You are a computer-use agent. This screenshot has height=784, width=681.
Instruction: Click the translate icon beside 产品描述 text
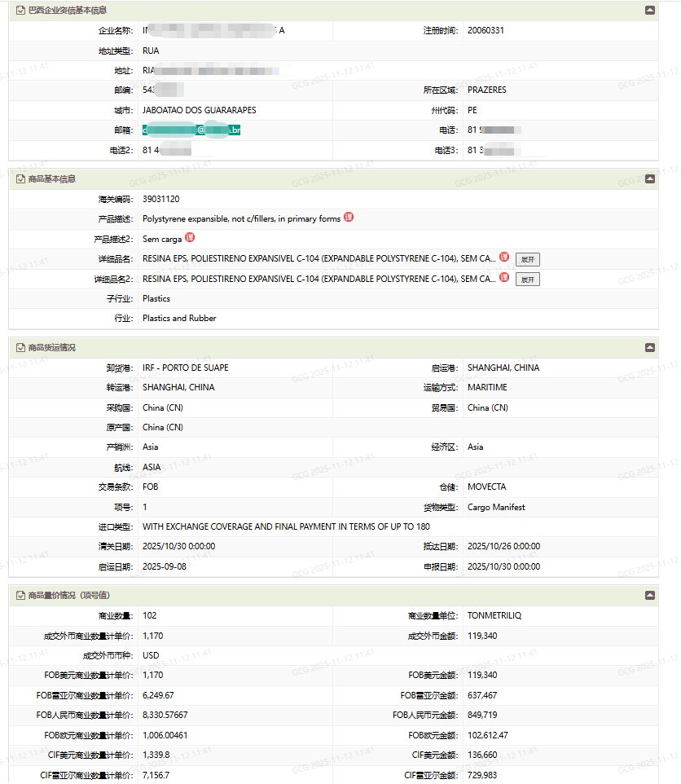(349, 218)
